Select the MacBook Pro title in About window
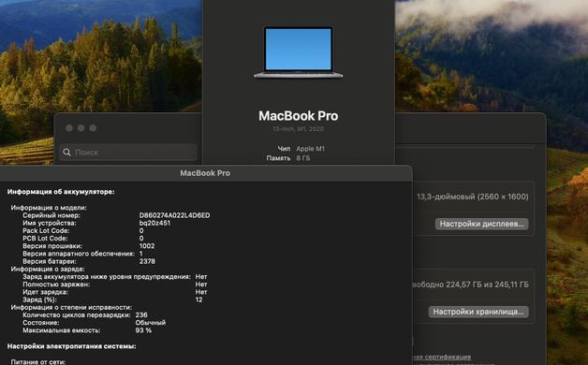Screen dimensions: 588x365 [298, 116]
